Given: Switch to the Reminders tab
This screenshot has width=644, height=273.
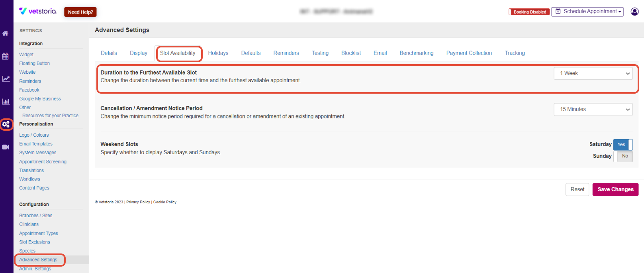Looking at the screenshot, I should [x=286, y=53].
